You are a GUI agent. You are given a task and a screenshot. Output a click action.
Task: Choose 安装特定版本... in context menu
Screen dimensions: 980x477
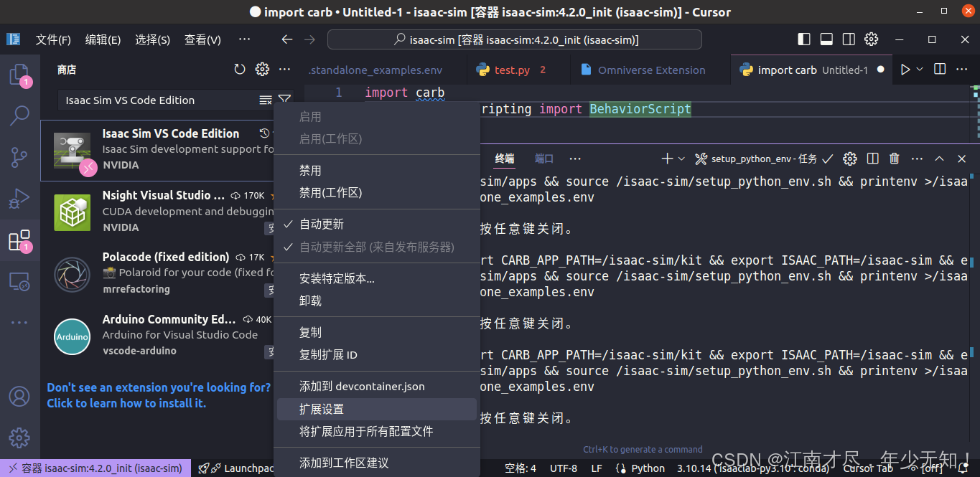coord(377,278)
